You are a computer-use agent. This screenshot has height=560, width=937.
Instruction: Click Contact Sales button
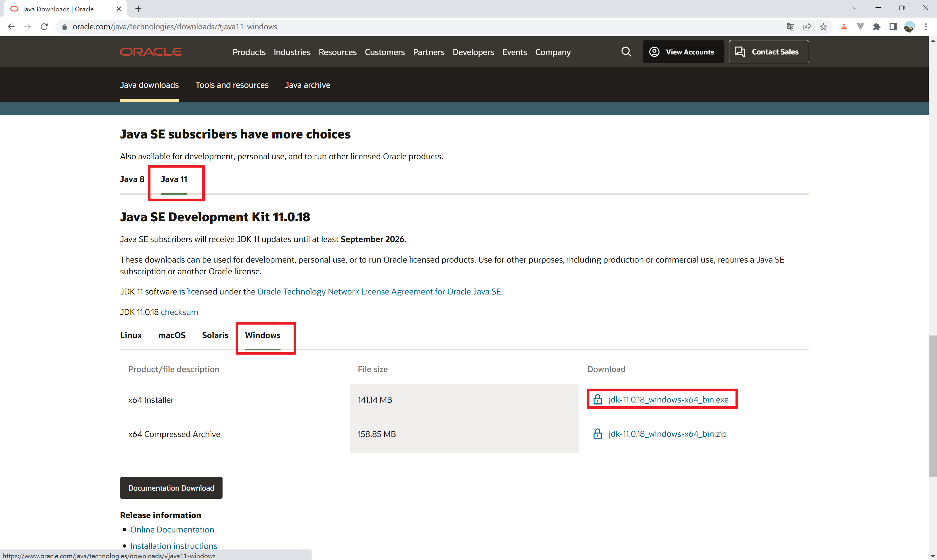click(769, 52)
